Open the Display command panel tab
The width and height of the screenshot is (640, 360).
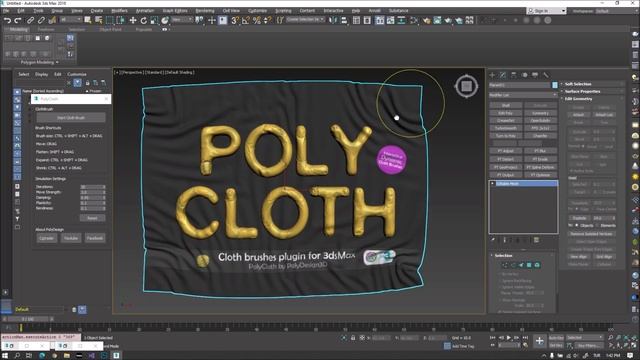coord(535,75)
